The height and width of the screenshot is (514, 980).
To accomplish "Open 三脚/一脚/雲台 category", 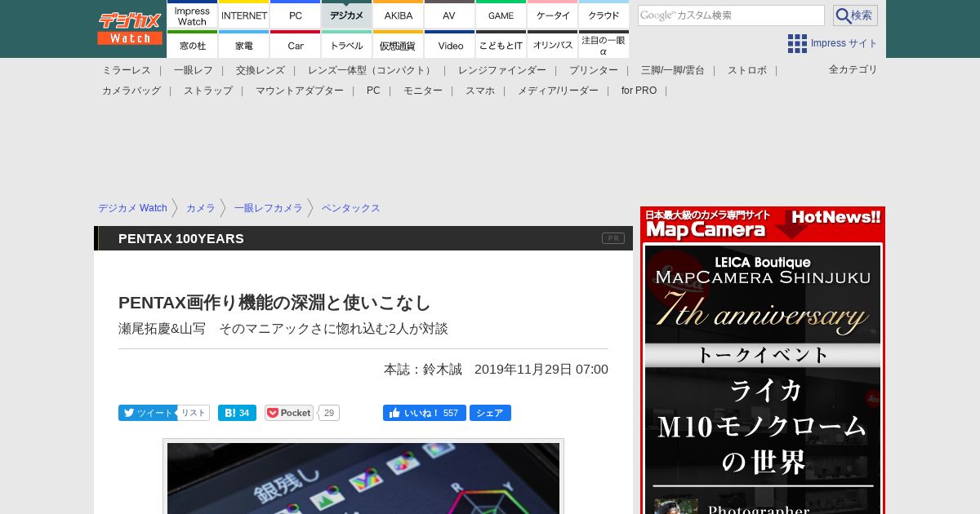I will point(673,70).
